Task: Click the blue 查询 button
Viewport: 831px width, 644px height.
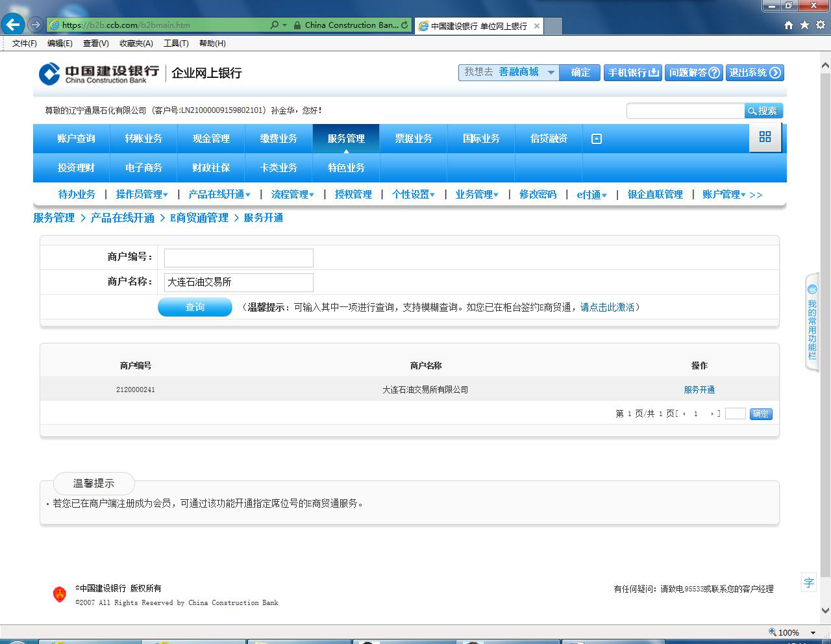Action: [x=195, y=307]
